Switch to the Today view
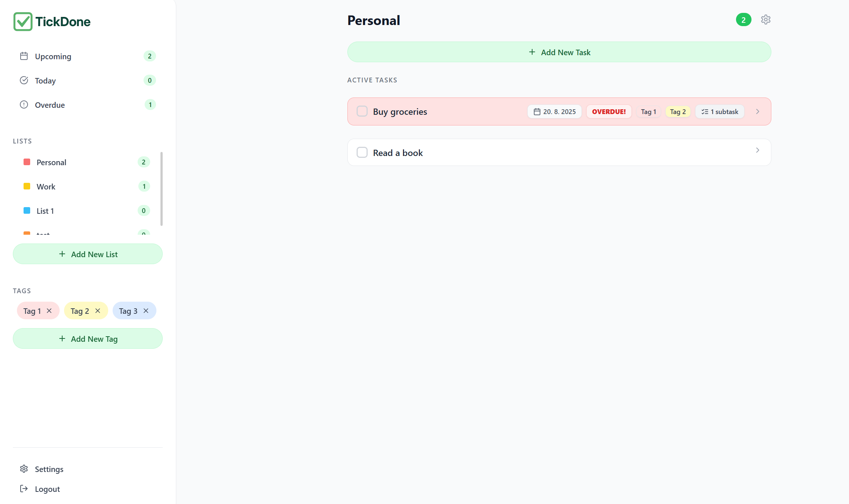The height and width of the screenshot is (504, 849). coord(45,80)
